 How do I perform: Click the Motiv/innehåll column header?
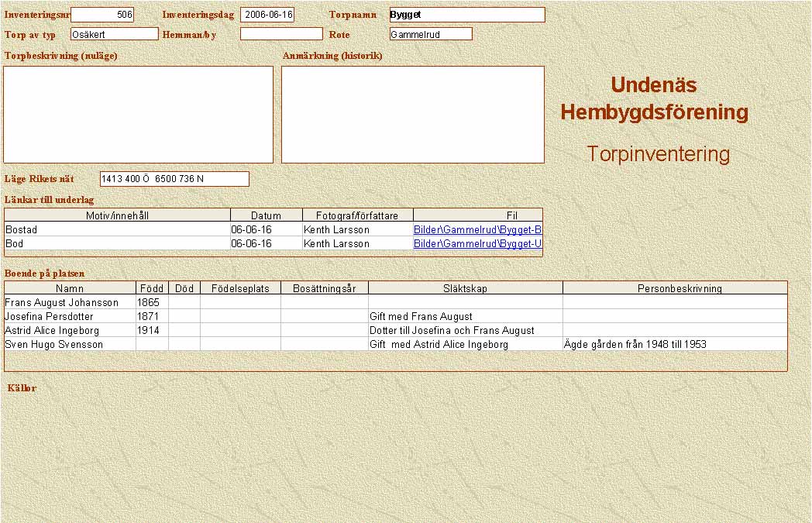118,215
